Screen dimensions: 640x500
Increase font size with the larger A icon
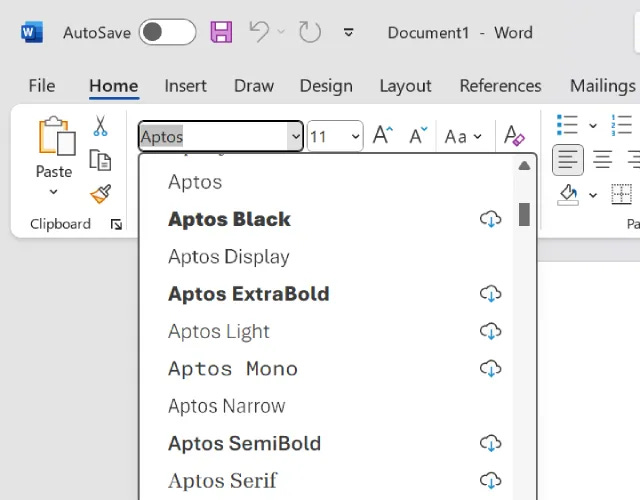(383, 135)
